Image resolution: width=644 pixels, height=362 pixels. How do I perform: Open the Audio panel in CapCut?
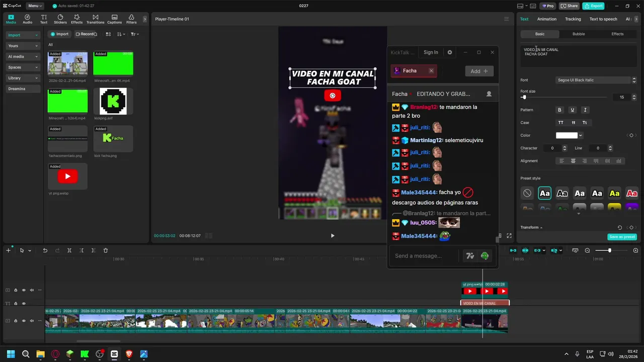pyautogui.click(x=27, y=19)
